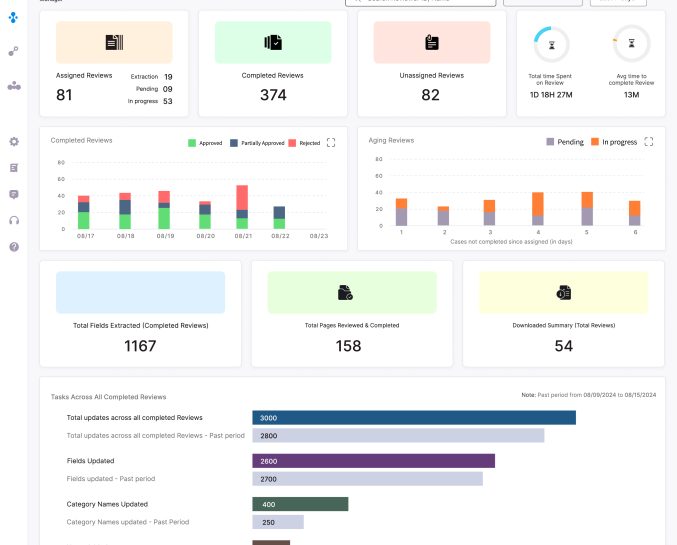Click the headset support icon
The width and height of the screenshot is (677, 545).
pyautogui.click(x=14, y=220)
